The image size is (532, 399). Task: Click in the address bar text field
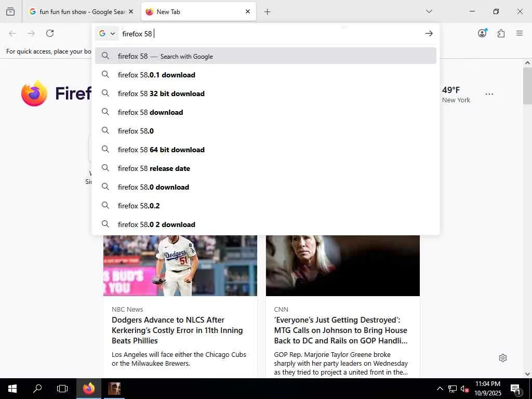coord(271,34)
